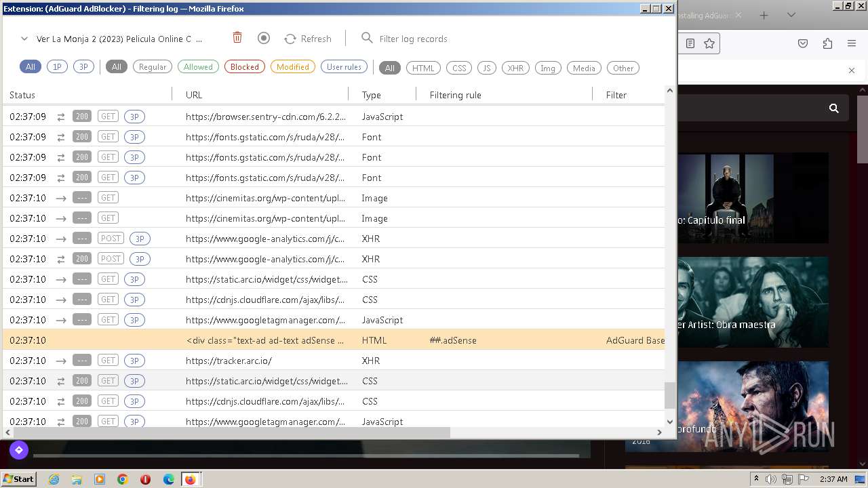Open the Capitulo final movie thumbnail
868x488 pixels.
(753, 198)
